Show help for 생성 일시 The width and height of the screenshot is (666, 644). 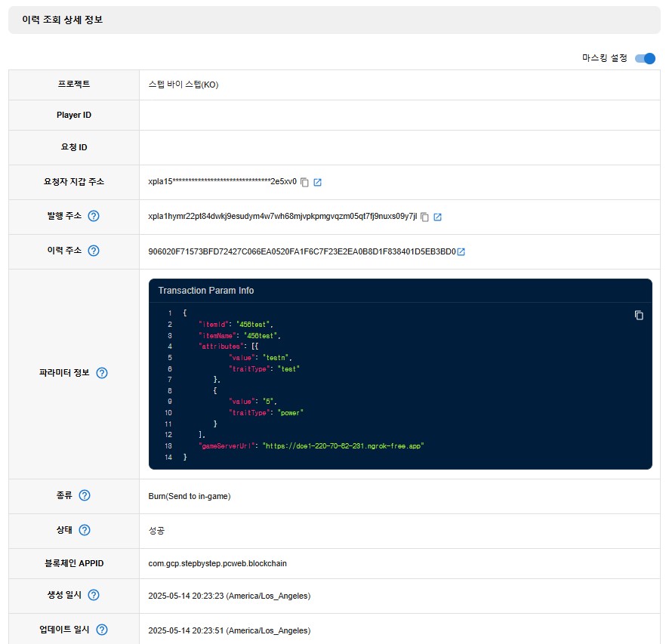94,595
